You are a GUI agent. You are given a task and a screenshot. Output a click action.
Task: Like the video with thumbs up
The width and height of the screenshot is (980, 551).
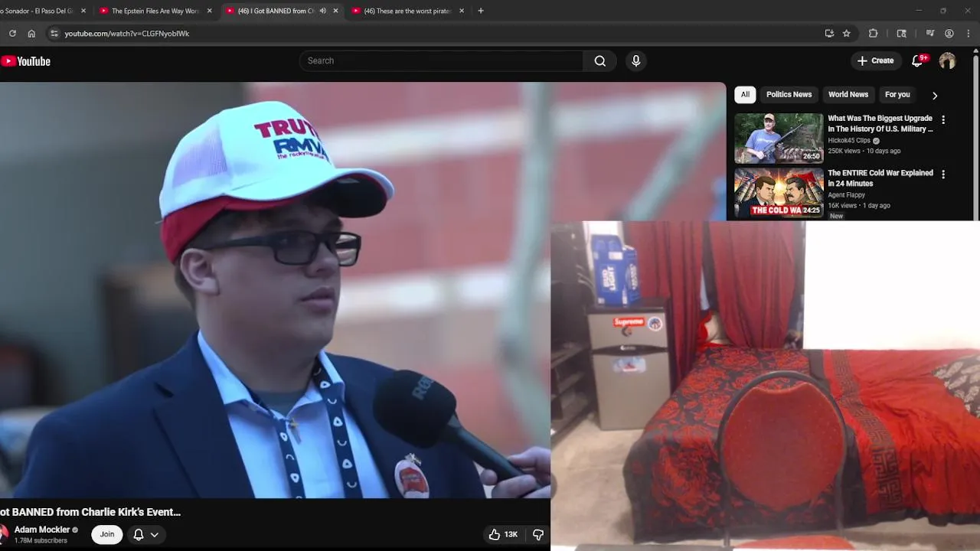503,534
